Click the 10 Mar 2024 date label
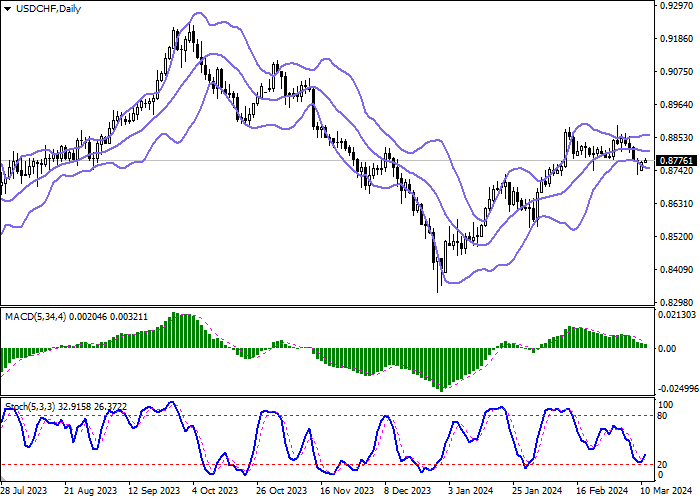 (666, 491)
